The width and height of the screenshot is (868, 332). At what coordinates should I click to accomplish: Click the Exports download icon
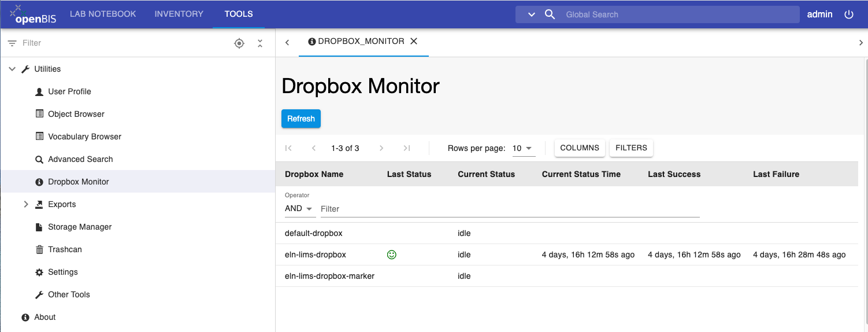[x=39, y=204]
